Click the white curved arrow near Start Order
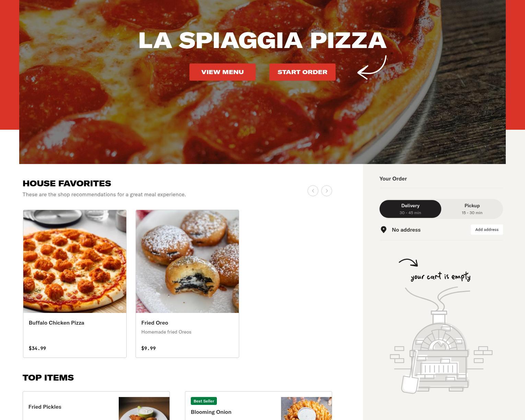This screenshot has height=420, width=525. [372, 68]
